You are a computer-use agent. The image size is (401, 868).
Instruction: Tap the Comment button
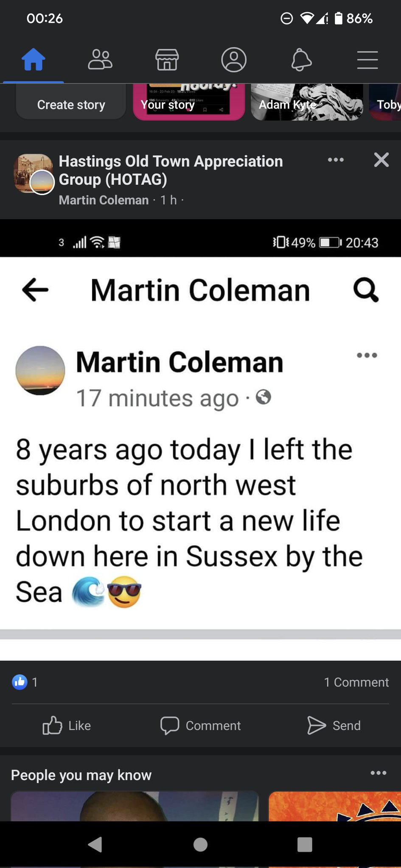(x=200, y=725)
